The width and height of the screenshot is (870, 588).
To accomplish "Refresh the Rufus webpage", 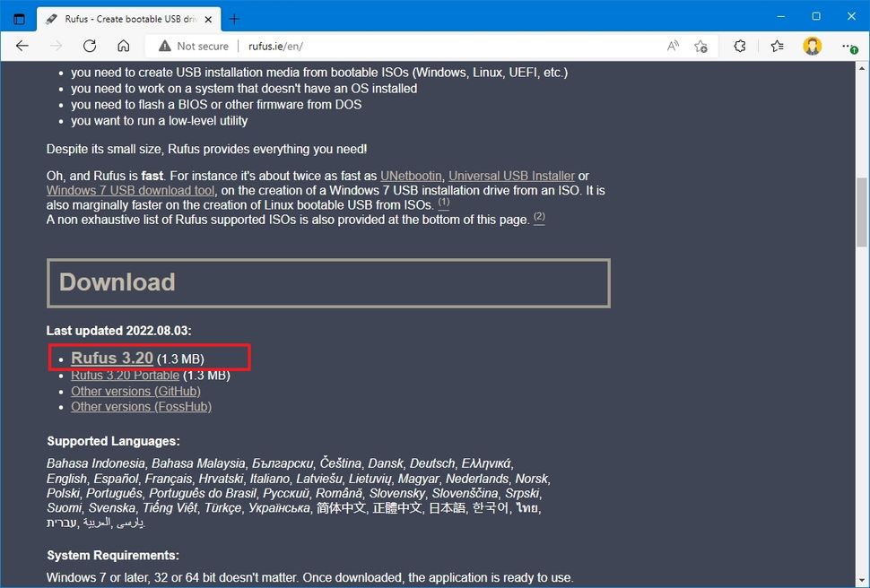I will pos(89,46).
